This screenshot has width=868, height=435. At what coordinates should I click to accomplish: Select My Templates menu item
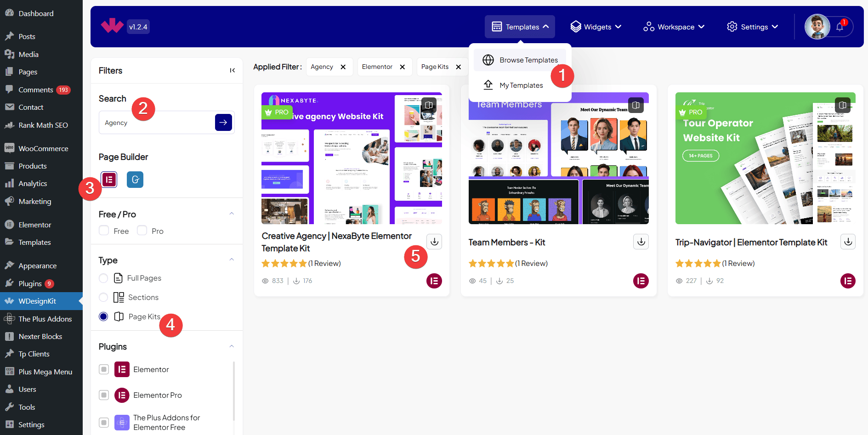coord(521,85)
